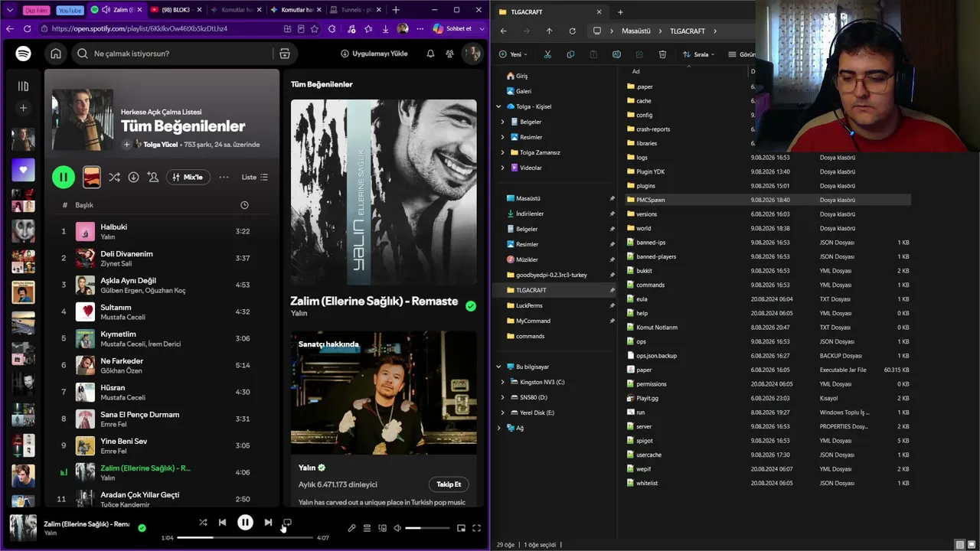The image size is (980, 551).
Task: Open Spotify home via the house icon
Action: 56,54
